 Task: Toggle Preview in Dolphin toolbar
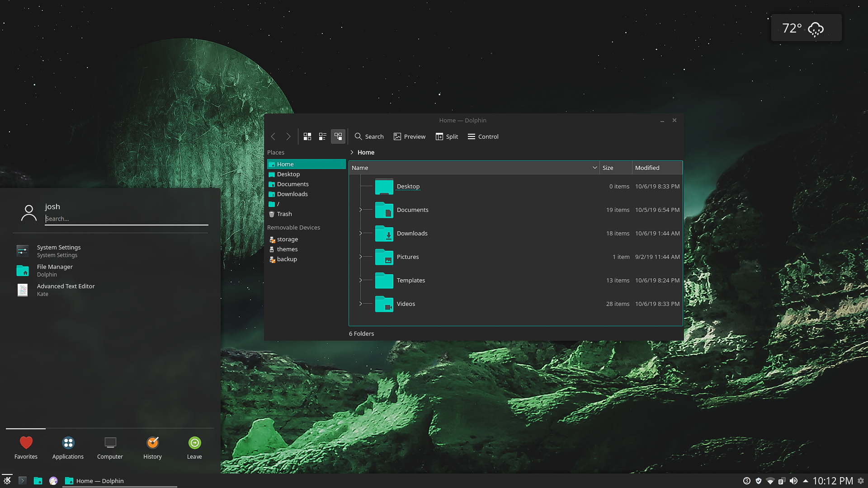click(410, 136)
